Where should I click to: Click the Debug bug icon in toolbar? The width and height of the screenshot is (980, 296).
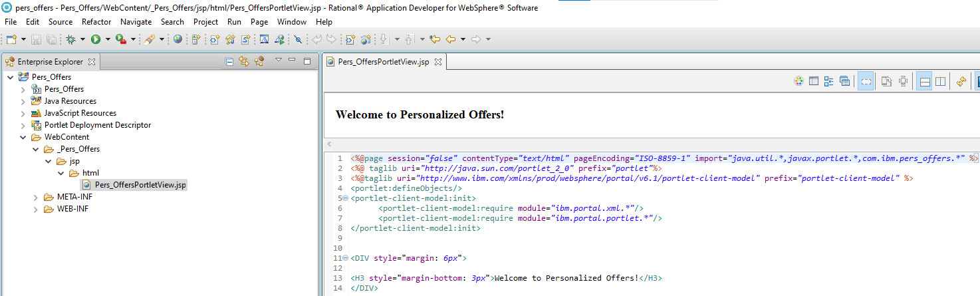point(71,40)
